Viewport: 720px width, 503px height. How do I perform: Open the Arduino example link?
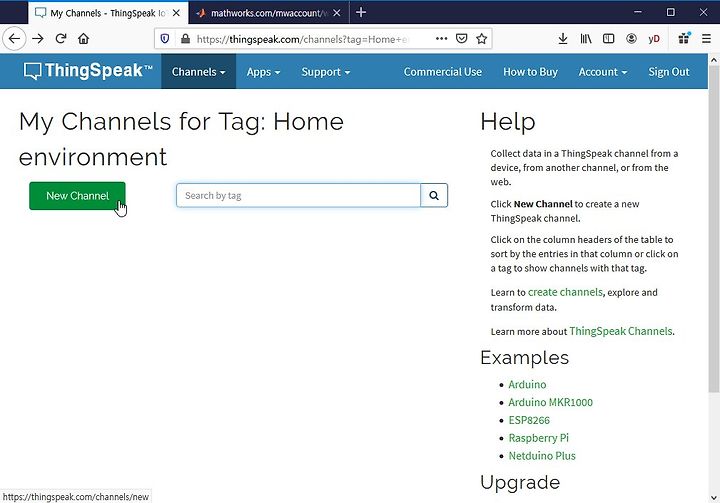pos(527,384)
